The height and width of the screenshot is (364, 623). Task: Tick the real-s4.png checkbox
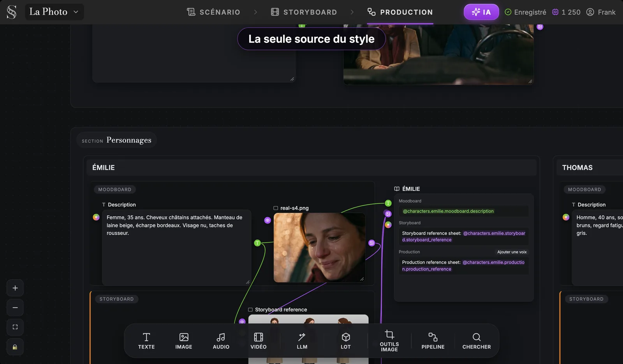[x=276, y=208]
